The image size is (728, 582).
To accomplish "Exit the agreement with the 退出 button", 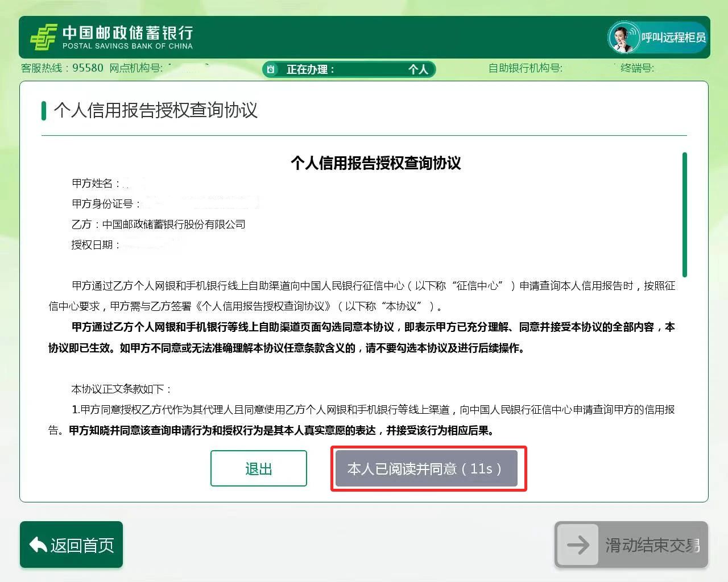I will click(x=258, y=468).
